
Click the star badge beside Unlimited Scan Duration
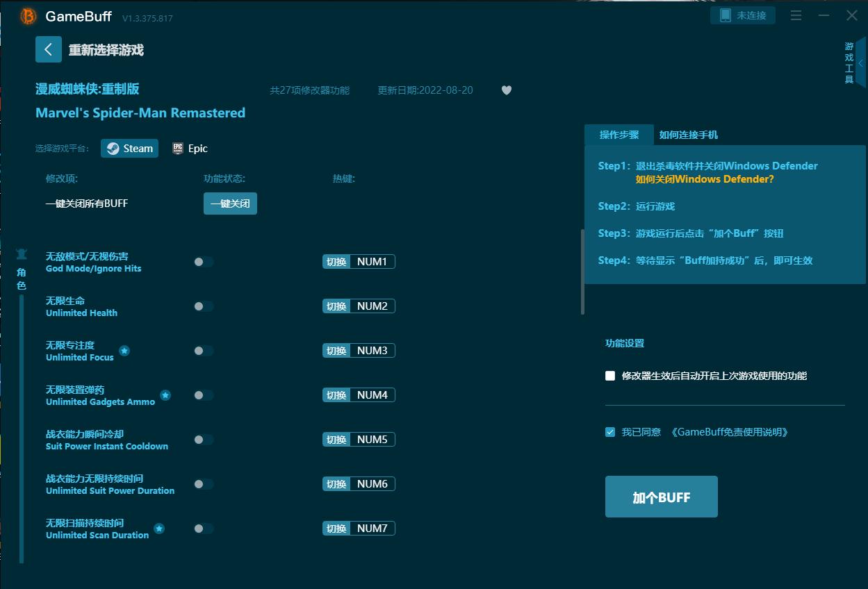pyautogui.click(x=159, y=529)
